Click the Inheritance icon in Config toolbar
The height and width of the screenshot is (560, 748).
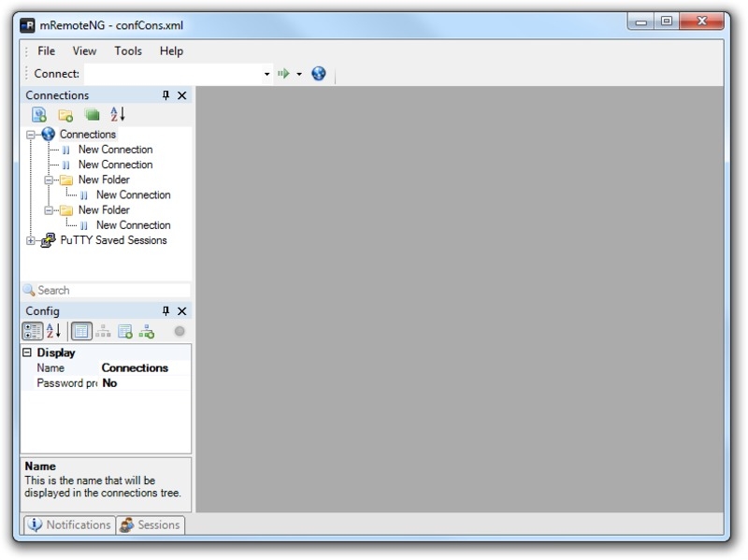click(x=103, y=331)
